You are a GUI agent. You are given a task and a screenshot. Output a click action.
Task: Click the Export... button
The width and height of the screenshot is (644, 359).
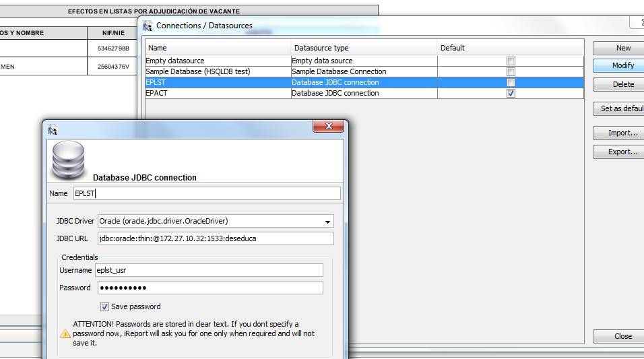tap(623, 152)
